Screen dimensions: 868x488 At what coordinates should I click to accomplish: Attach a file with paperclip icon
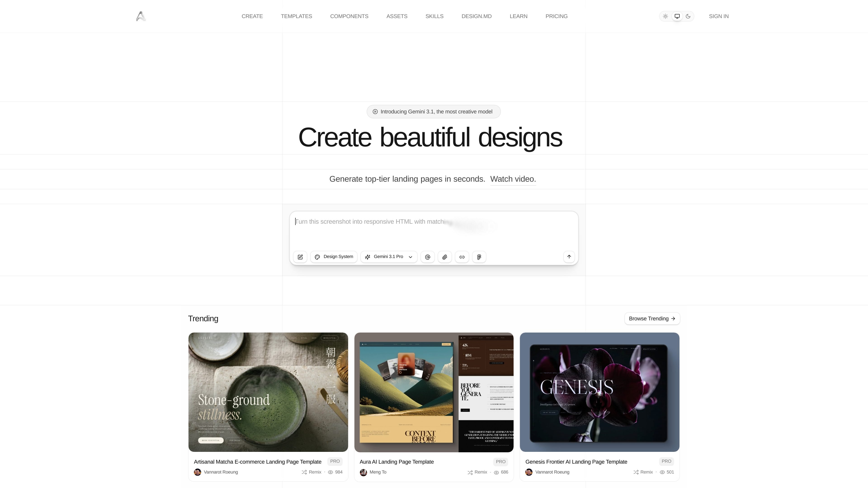(x=445, y=257)
